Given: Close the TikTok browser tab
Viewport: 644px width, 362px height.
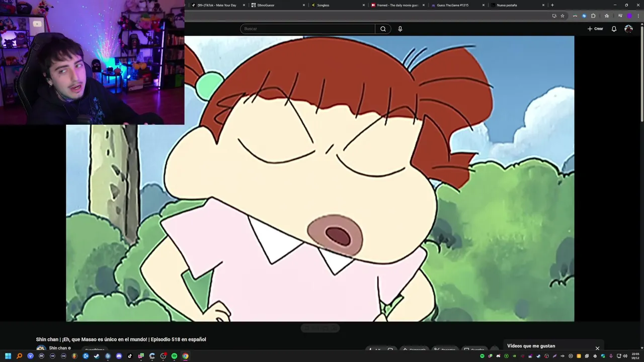Looking at the screenshot, I should pyautogui.click(x=244, y=5).
